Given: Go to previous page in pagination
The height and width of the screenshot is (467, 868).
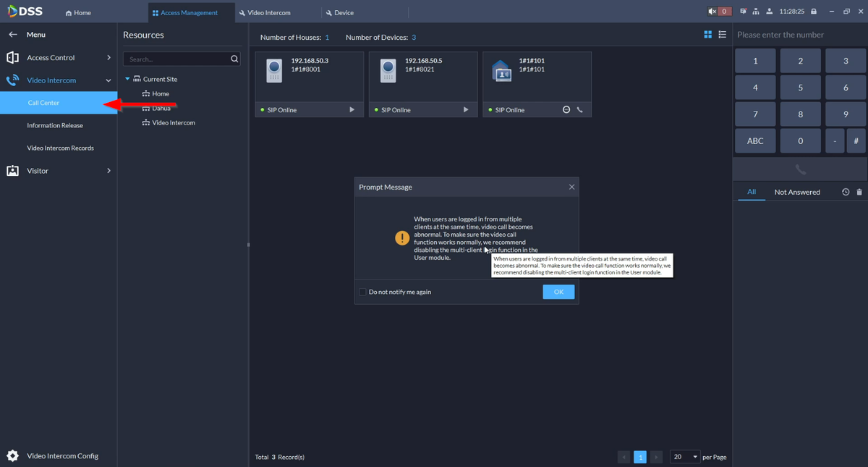Looking at the screenshot, I should pyautogui.click(x=624, y=457).
